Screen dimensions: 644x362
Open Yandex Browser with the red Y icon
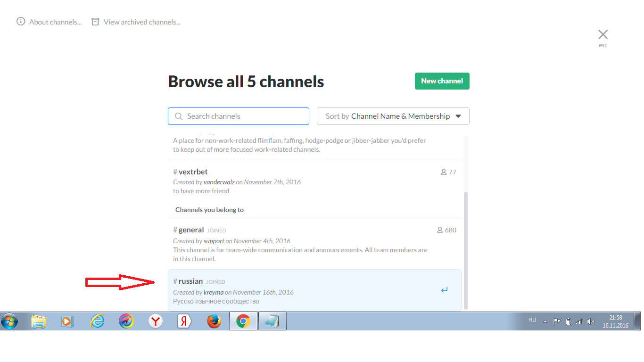pyautogui.click(x=156, y=321)
